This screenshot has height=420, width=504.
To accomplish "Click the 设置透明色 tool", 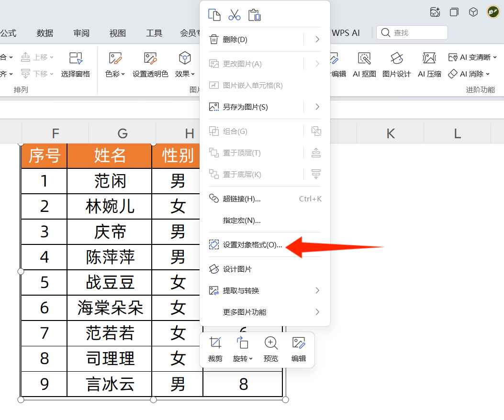I will (x=150, y=65).
